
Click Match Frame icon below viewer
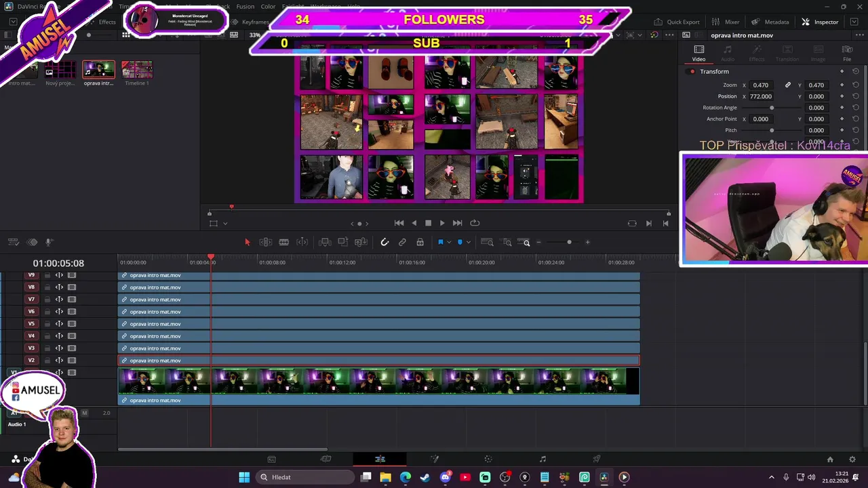pos(632,223)
